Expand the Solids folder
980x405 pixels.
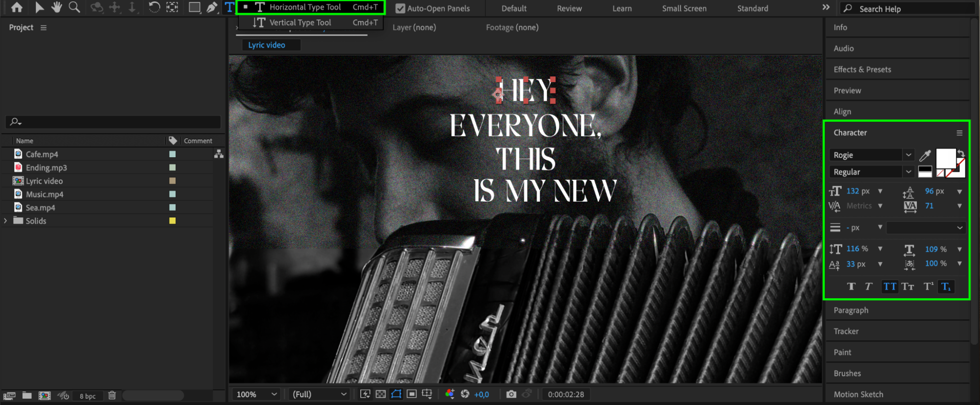[x=5, y=221]
